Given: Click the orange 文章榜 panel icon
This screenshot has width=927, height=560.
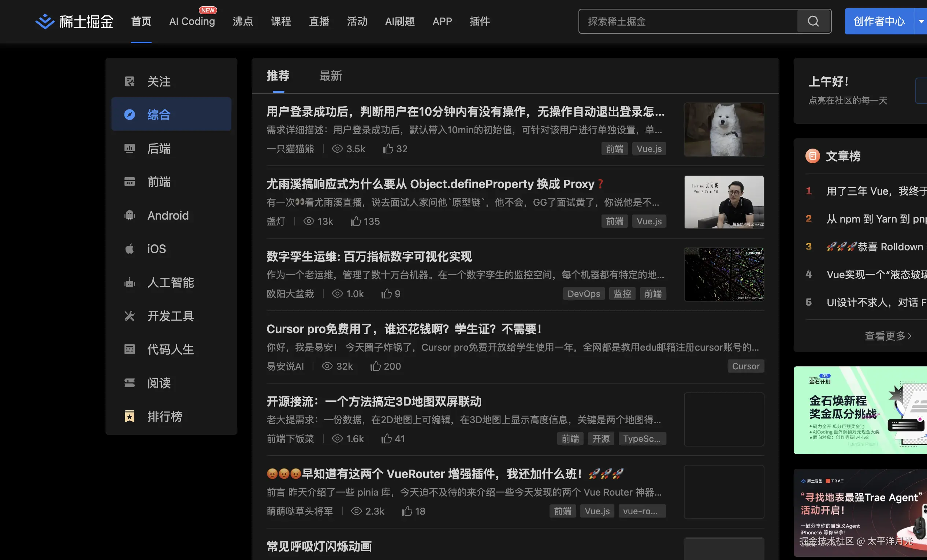Looking at the screenshot, I should (x=812, y=156).
